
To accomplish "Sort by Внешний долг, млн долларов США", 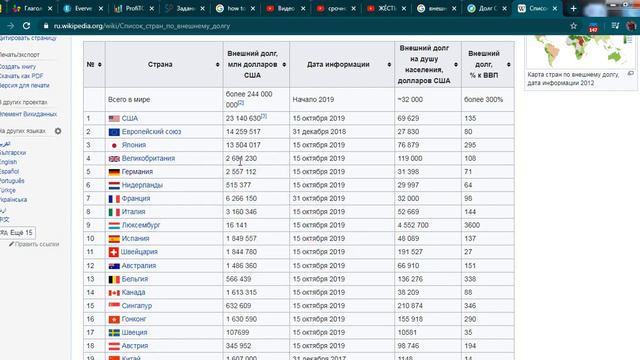I will pos(284,64).
